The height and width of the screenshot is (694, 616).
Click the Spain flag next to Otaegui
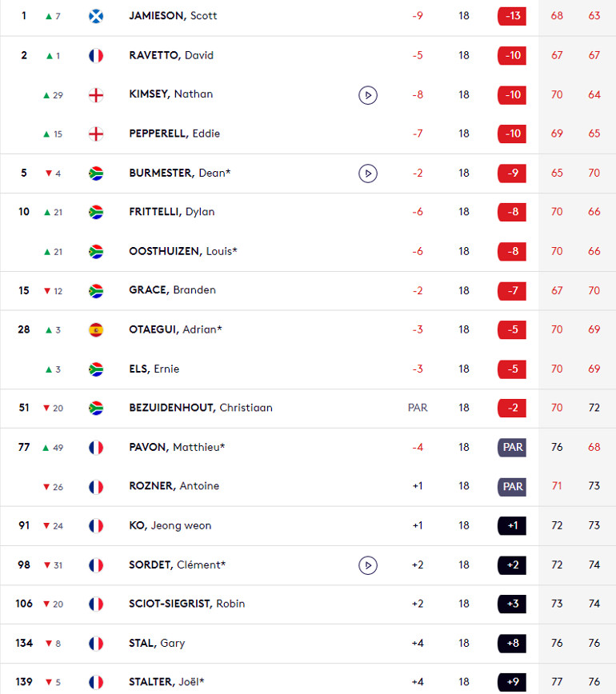(x=96, y=330)
